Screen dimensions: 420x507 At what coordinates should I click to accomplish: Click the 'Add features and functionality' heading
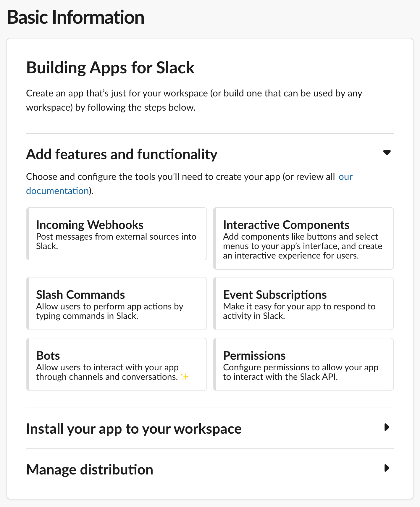coord(122,154)
